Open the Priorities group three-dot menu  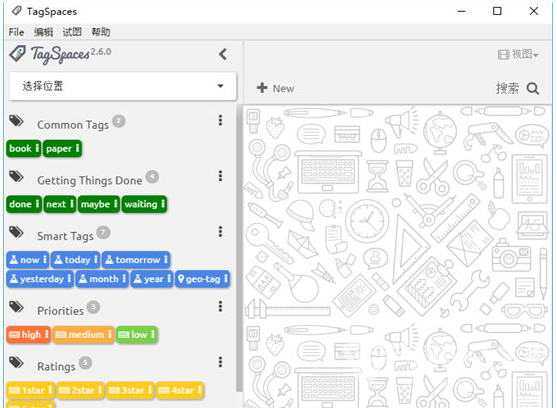tap(220, 306)
